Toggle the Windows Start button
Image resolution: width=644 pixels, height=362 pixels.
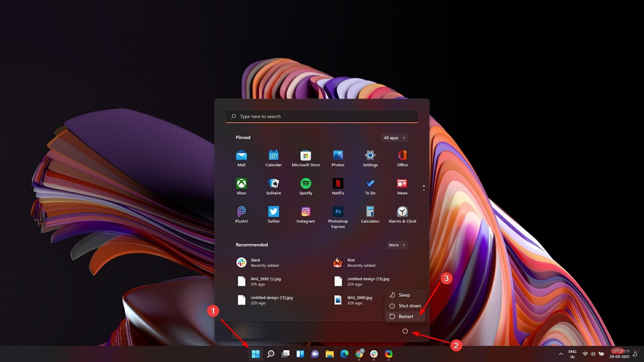[256, 354]
